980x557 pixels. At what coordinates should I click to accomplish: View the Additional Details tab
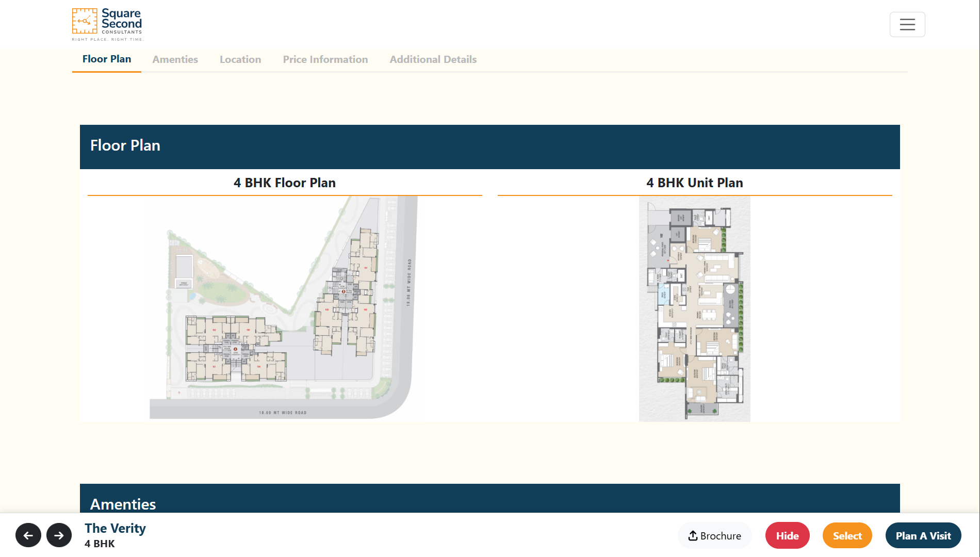click(433, 59)
